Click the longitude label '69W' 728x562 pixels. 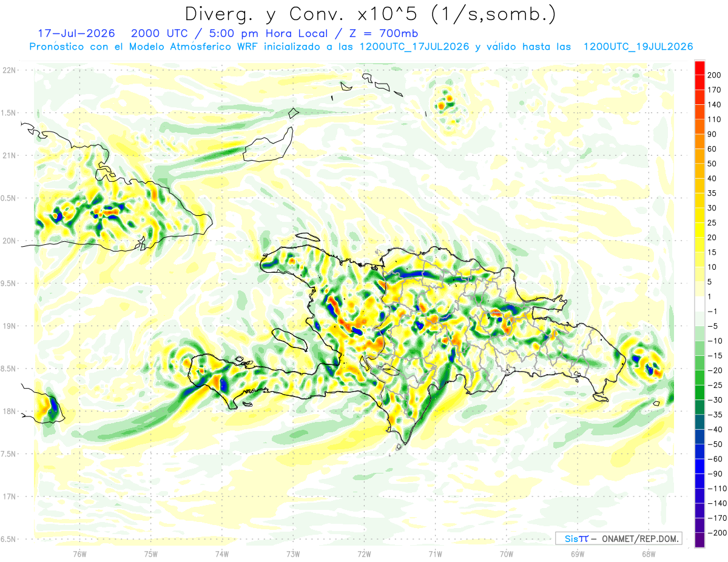pos(578,554)
